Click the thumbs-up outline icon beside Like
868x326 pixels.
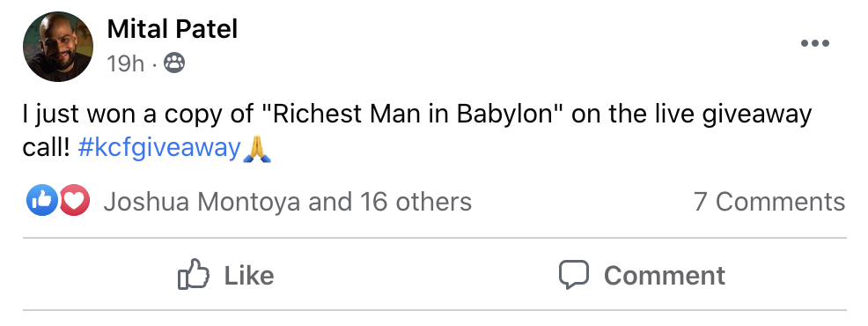tap(194, 274)
